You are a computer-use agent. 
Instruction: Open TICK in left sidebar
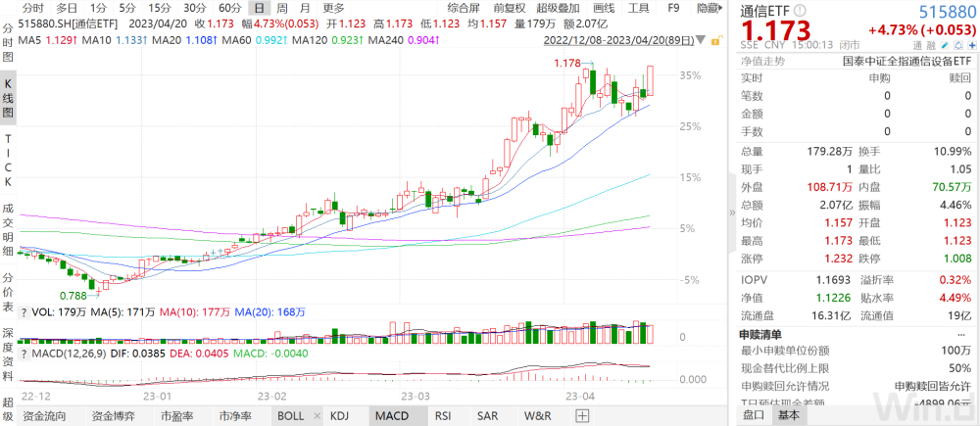[x=9, y=161]
